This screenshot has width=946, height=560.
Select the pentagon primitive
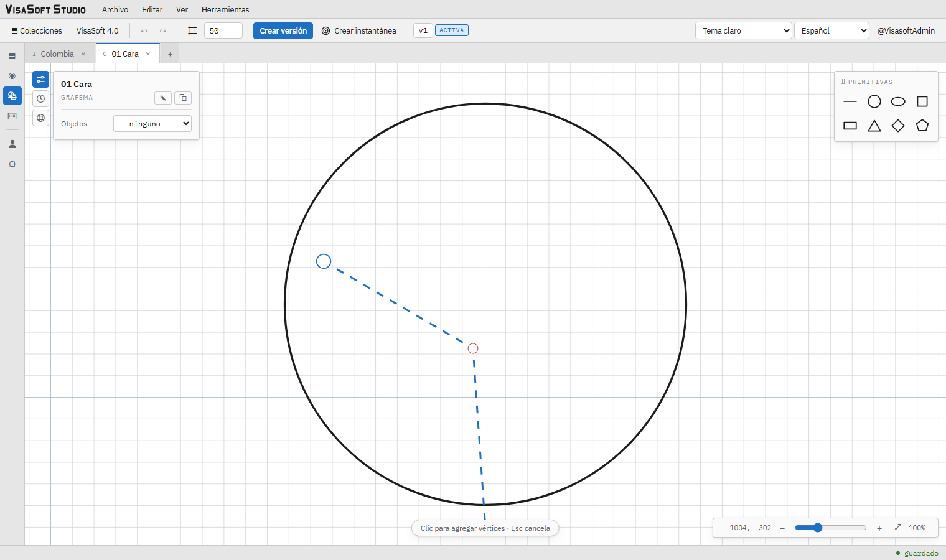tap(922, 126)
